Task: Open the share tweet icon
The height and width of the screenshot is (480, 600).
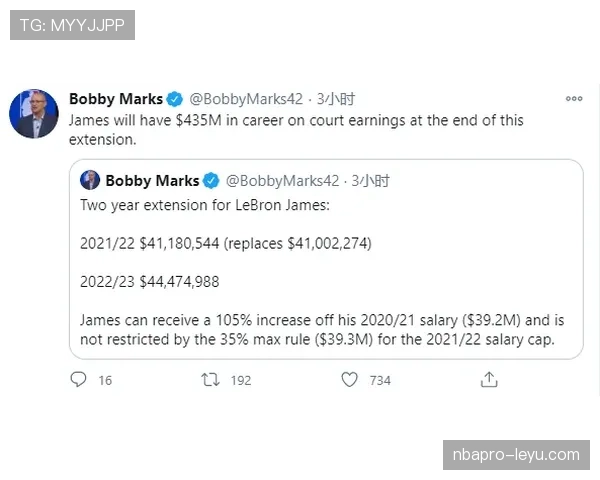Action: [489, 380]
